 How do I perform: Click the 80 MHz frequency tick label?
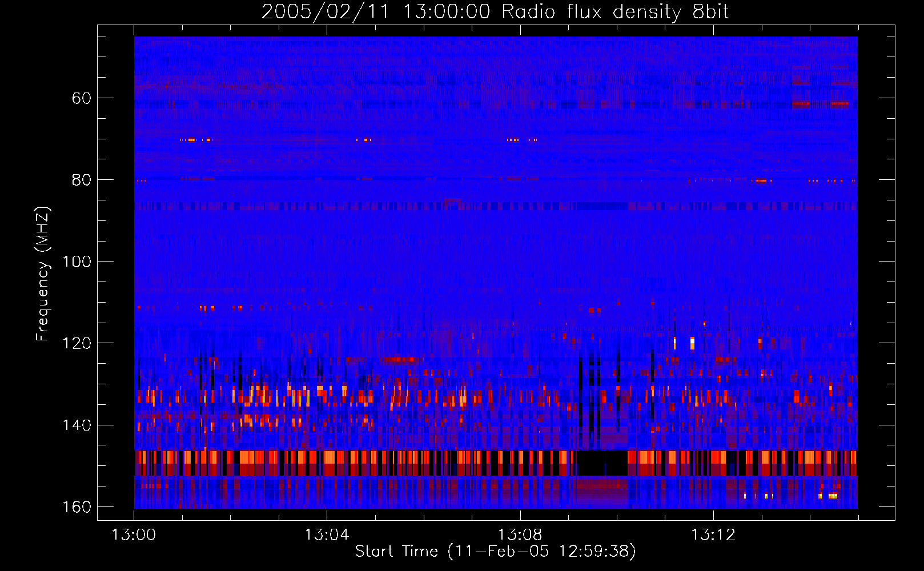click(81, 180)
